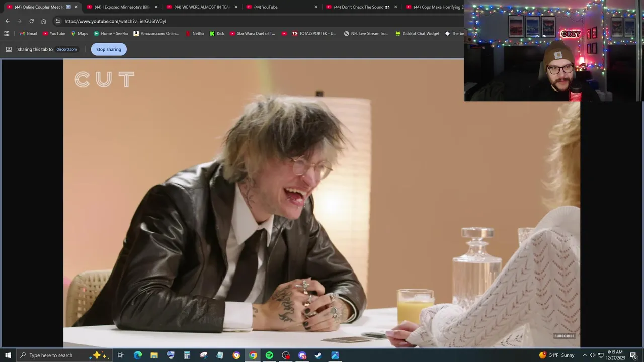
Task: Reload the YouTube page
Action: click(31, 21)
